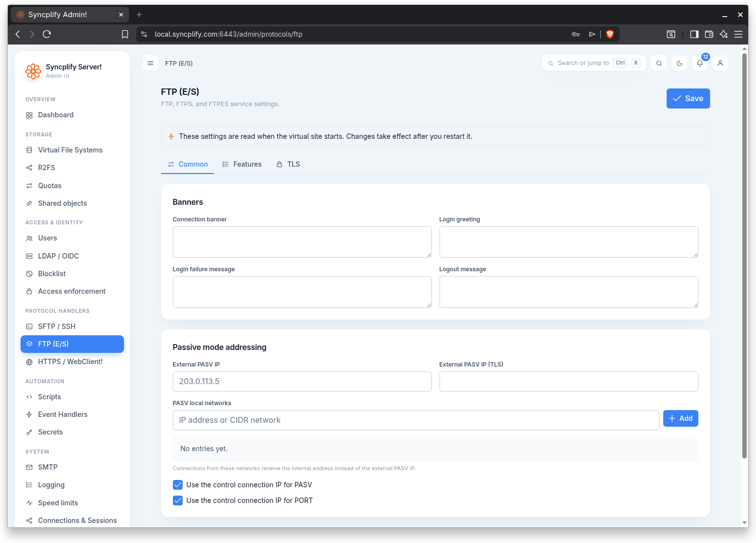Focus the External PASV IP field
Screen dimensions: 756x543
(x=302, y=381)
